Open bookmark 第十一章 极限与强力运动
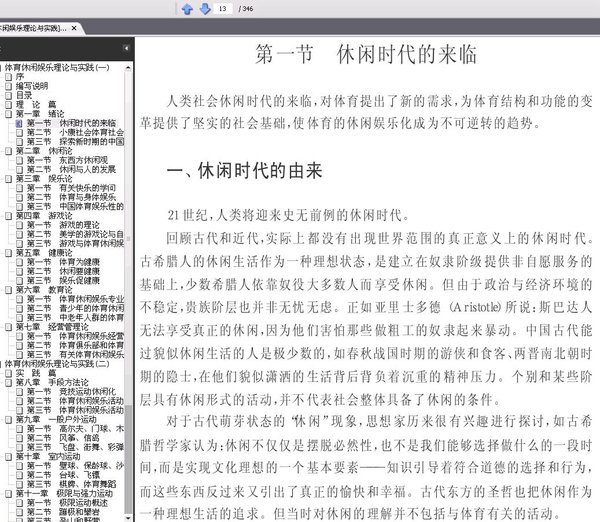600x522 pixels. pos(64,493)
